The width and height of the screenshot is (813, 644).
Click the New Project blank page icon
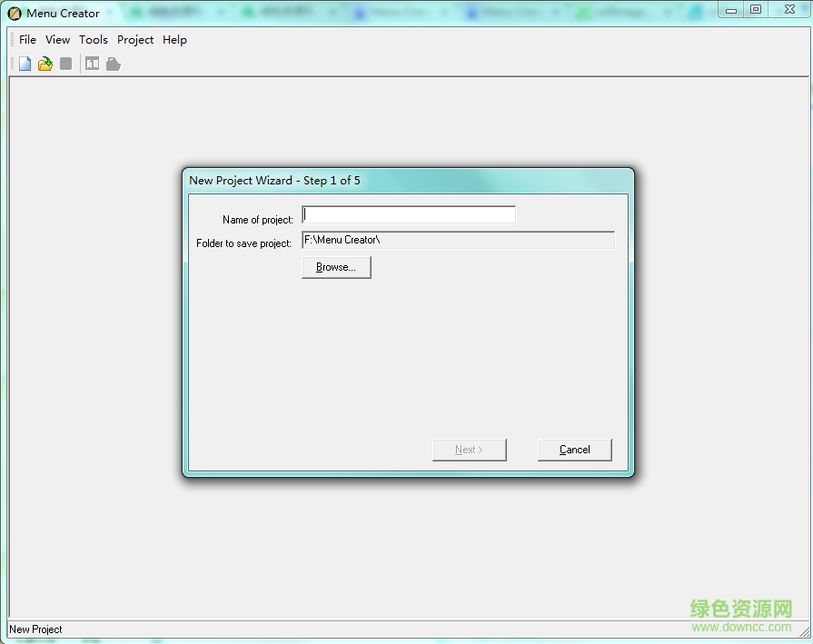point(25,64)
